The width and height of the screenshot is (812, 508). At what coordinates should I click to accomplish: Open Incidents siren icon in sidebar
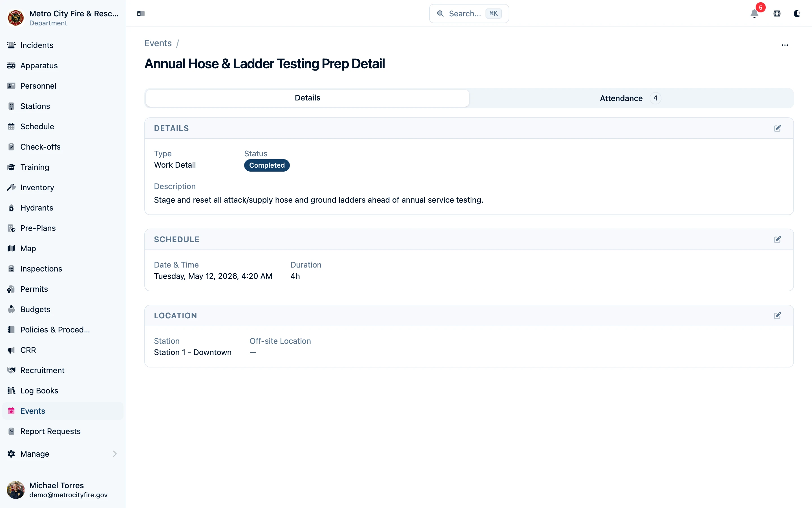click(x=11, y=45)
